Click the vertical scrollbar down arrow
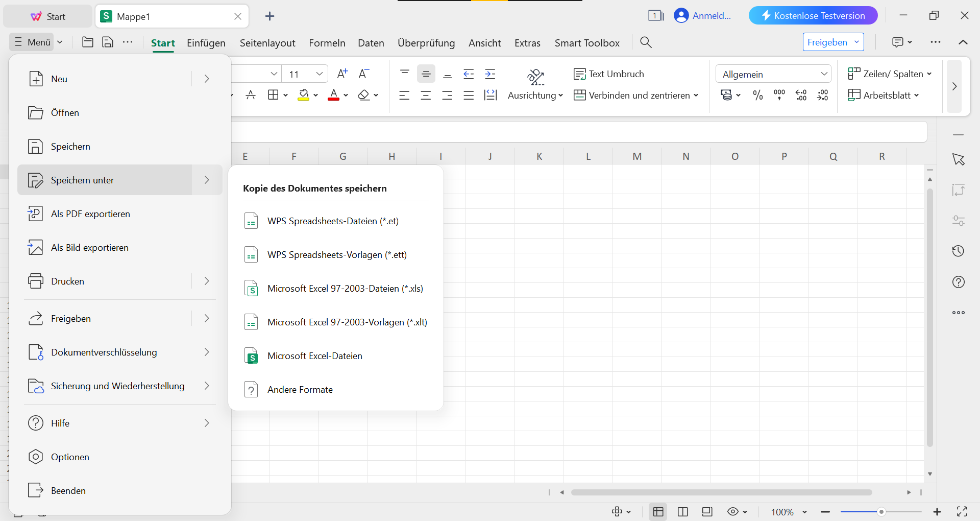This screenshot has width=980, height=521. (929, 473)
